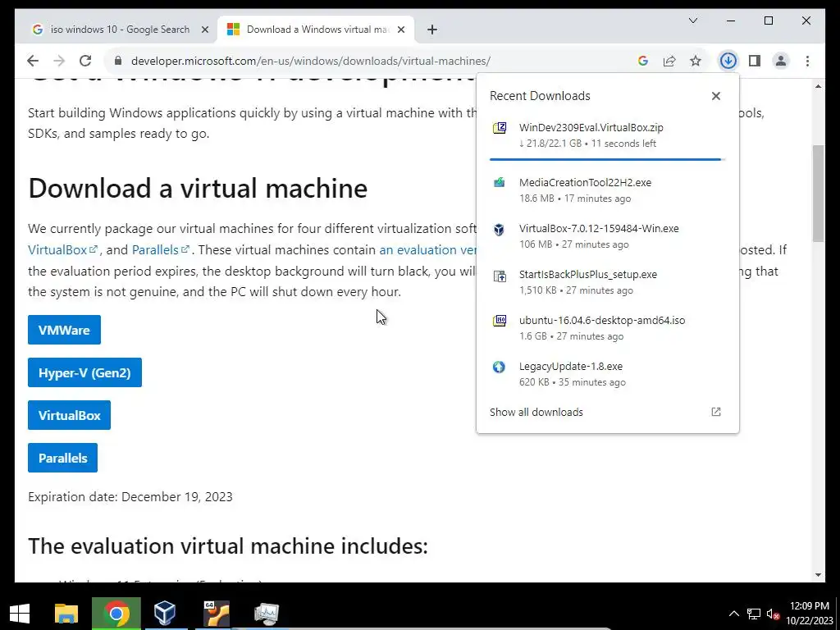This screenshot has height=630, width=840.
Task: Click the VirtualBox download button
Action: pos(69,415)
